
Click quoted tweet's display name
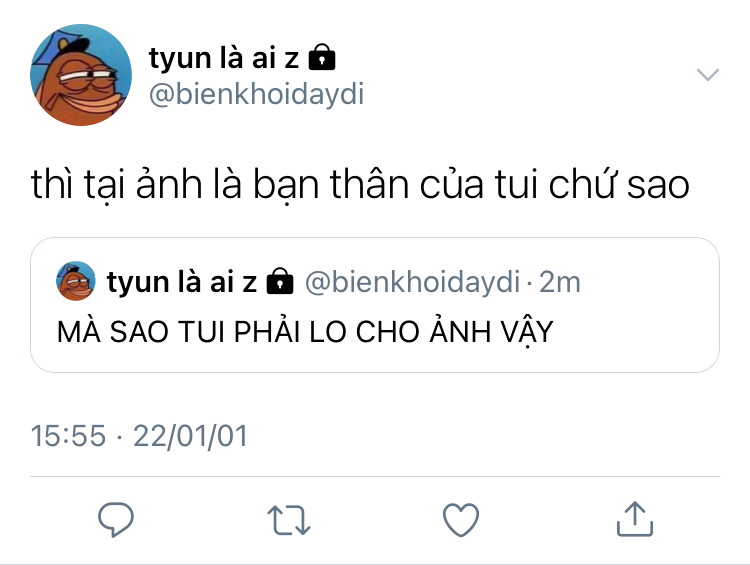pyautogui.click(x=182, y=281)
